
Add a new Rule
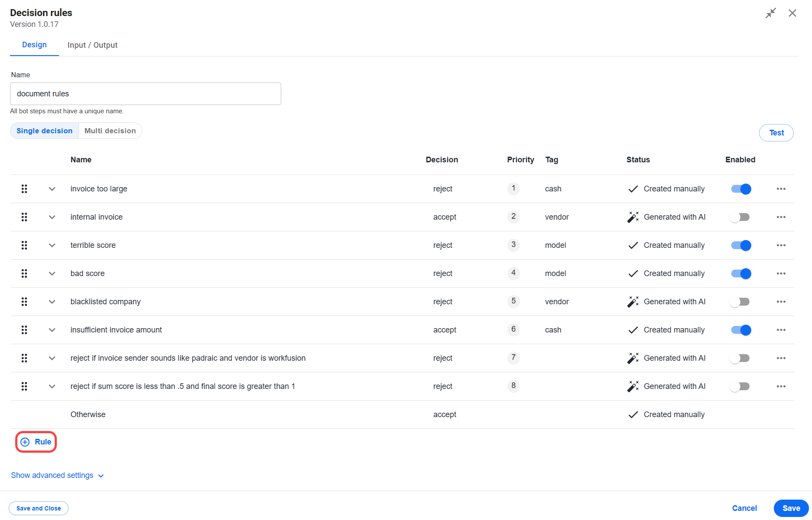36,442
